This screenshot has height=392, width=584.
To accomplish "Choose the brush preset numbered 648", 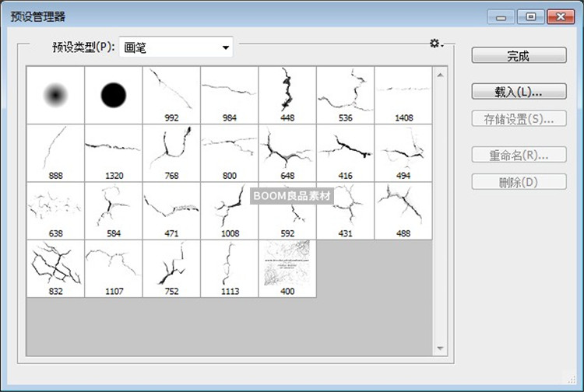I will point(287,152).
